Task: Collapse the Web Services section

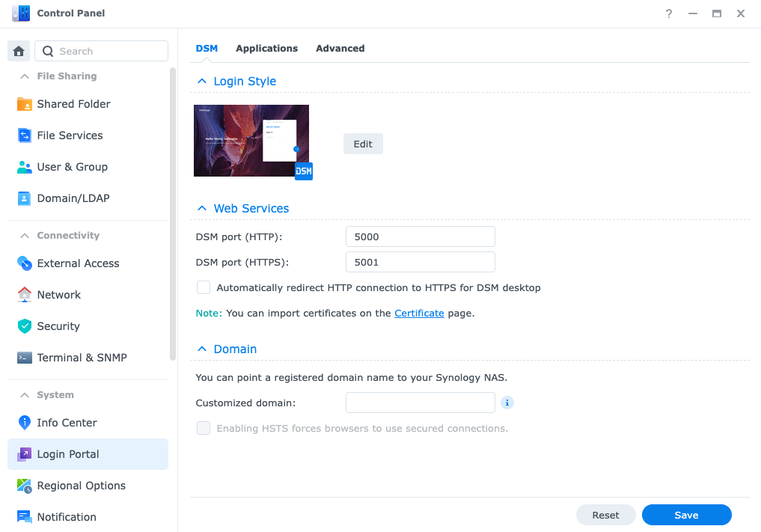Action: (201, 208)
